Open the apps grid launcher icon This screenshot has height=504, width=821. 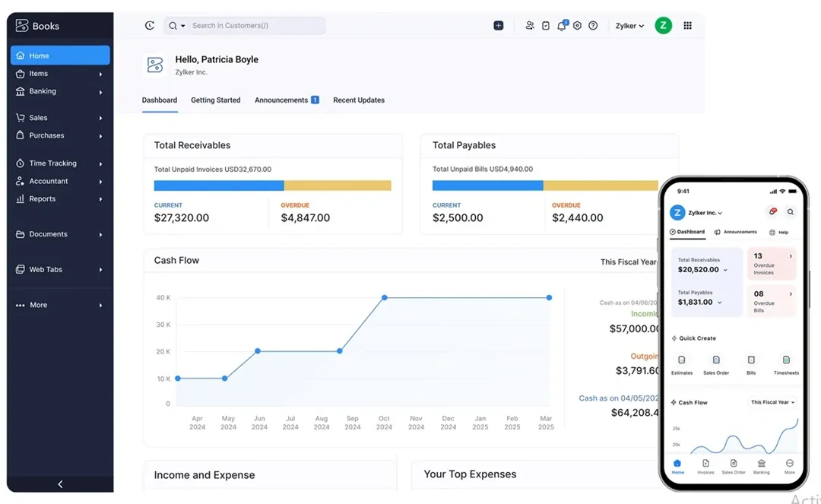[x=687, y=26]
